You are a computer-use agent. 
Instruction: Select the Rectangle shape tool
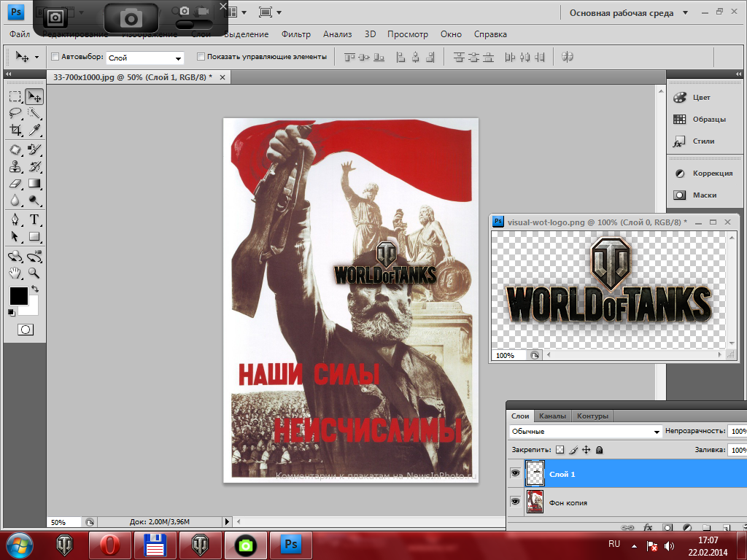(34, 236)
